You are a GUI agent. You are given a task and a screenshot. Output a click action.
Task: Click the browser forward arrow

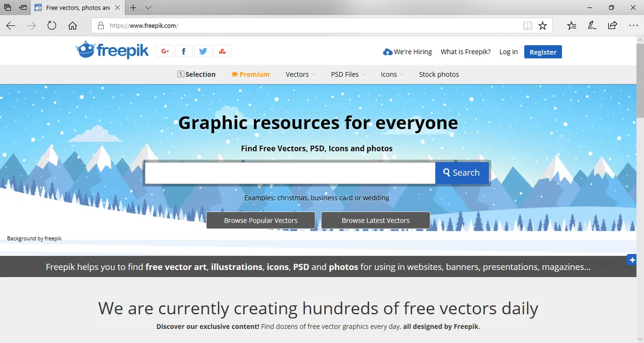[32, 26]
